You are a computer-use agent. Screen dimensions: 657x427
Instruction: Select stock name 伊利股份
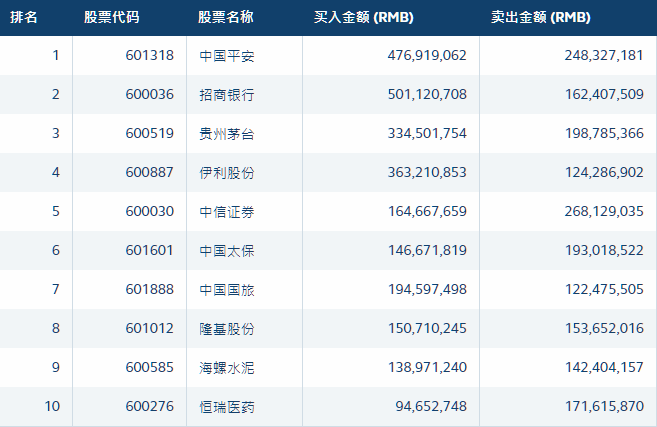tap(227, 173)
